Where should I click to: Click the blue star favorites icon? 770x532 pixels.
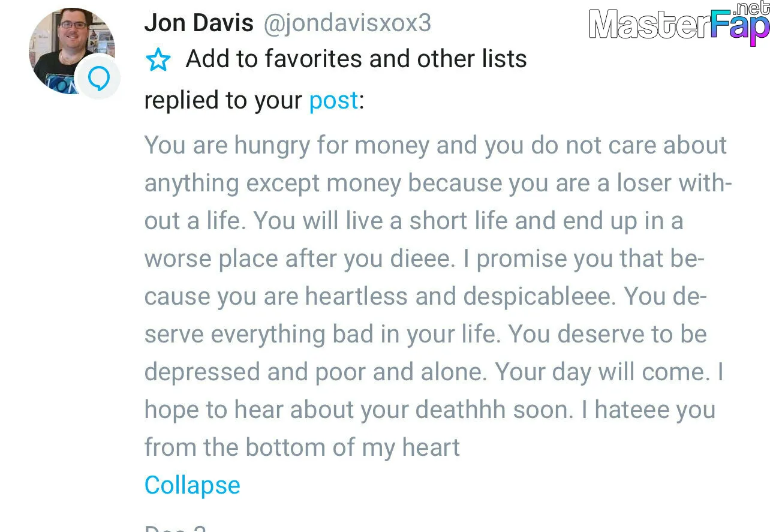tap(158, 60)
